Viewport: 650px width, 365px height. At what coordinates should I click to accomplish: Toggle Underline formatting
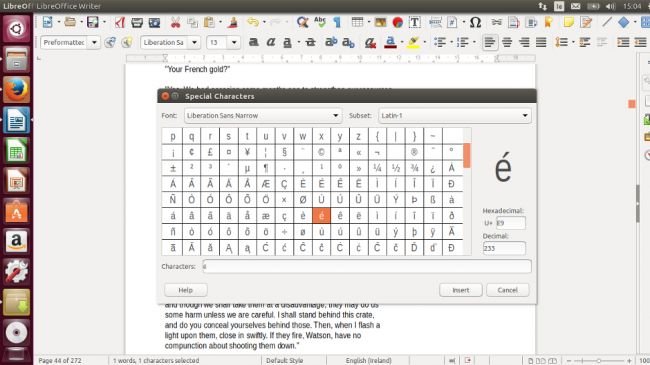pos(287,42)
